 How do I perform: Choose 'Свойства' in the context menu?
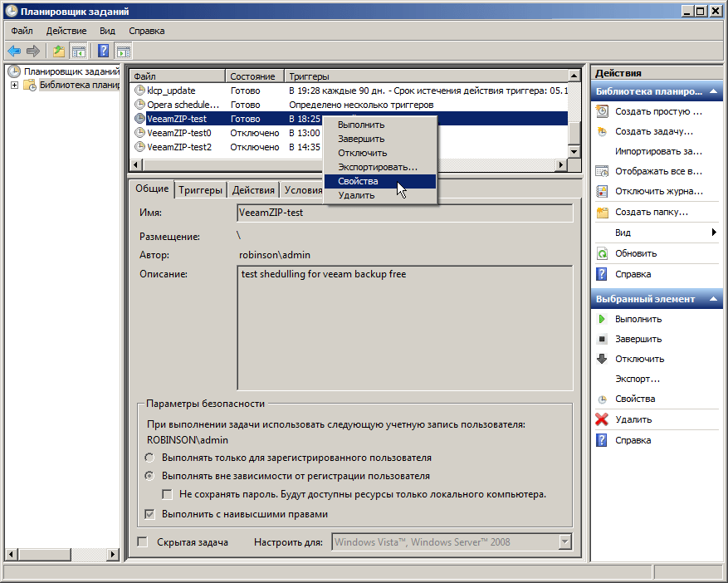coord(358,181)
